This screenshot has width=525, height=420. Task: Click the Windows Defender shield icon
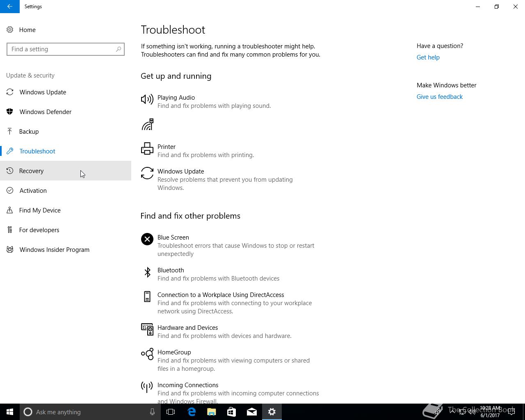click(10, 112)
